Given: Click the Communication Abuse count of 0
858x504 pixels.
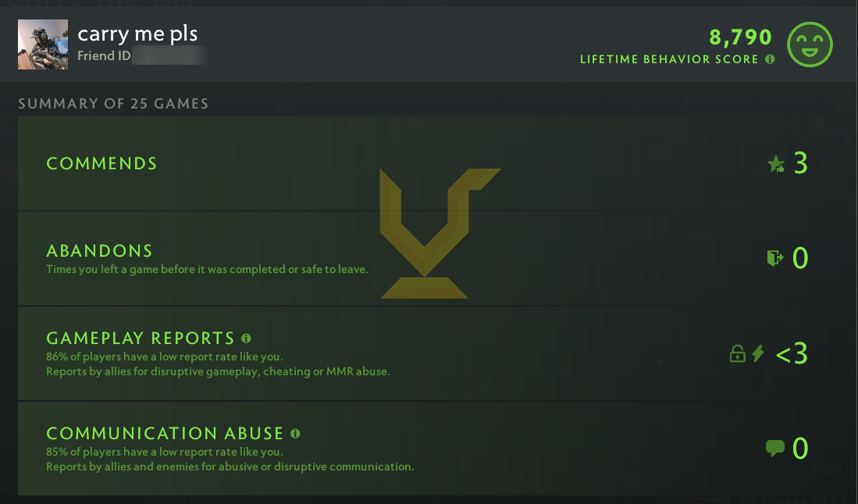Looking at the screenshot, I should 800,448.
